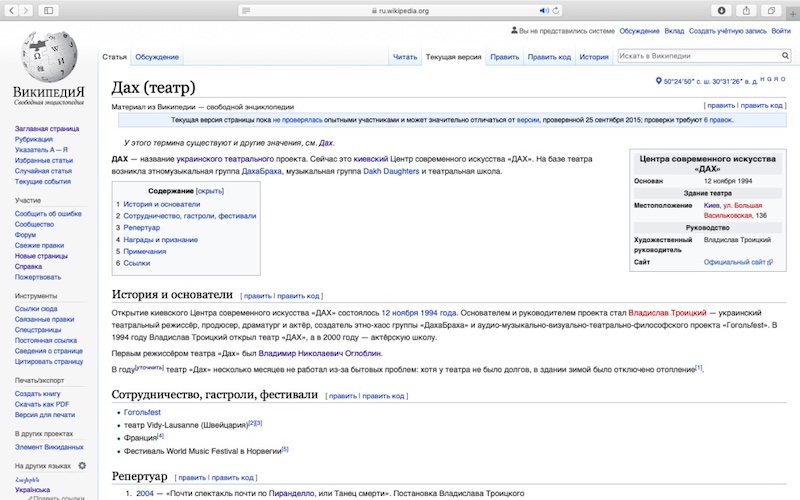
Task: Open language settings gear icon
Action: tap(82, 465)
